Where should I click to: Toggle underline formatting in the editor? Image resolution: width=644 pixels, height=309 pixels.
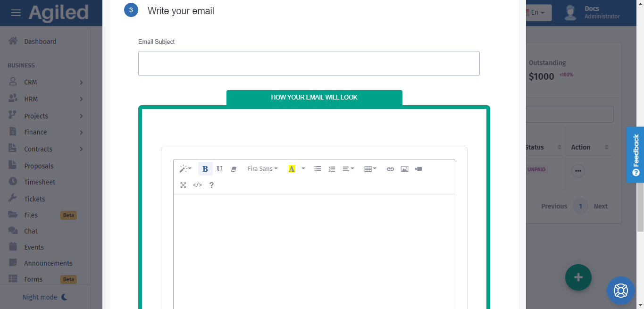[219, 169]
